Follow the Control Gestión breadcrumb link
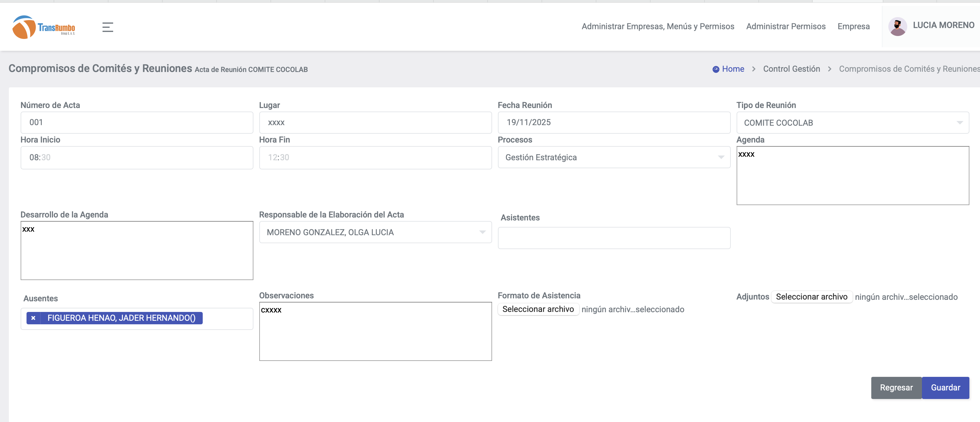 [x=791, y=69]
